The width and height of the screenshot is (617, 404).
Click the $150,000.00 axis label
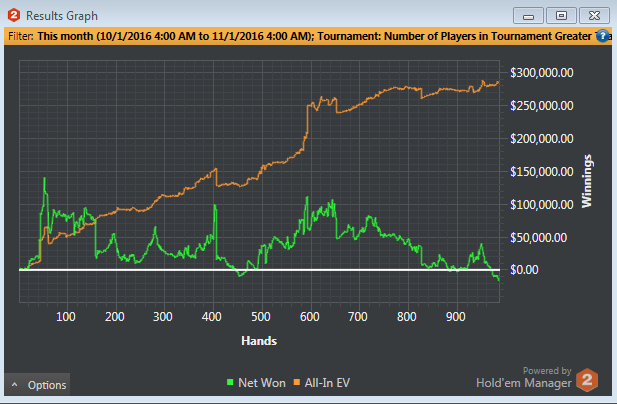(x=541, y=172)
